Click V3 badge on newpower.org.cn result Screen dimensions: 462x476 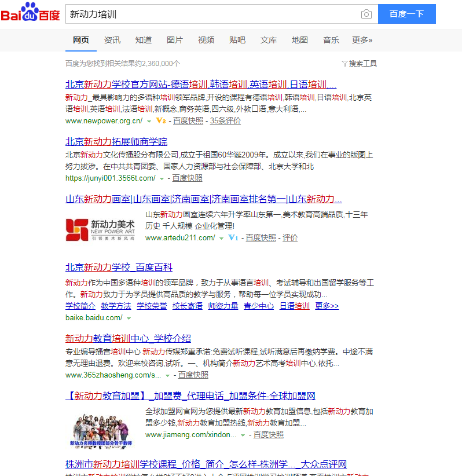161,121
